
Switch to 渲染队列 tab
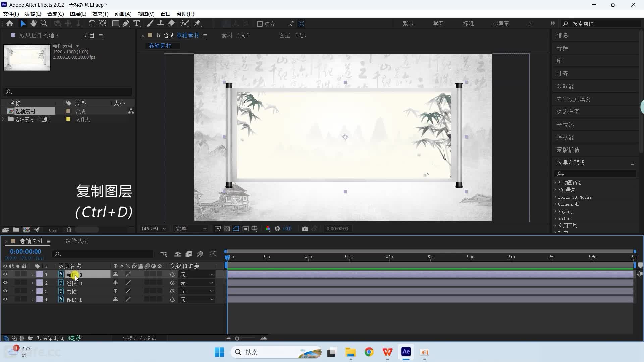pyautogui.click(x=77, y=241)
